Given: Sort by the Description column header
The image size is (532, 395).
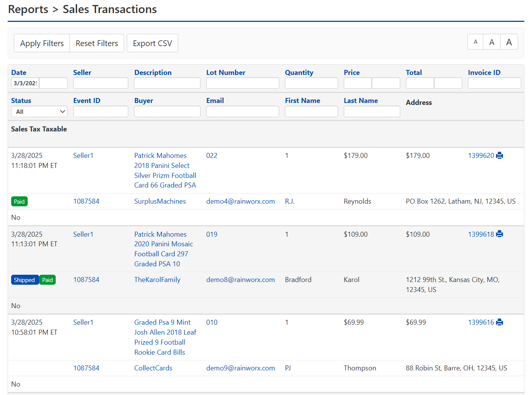Looking at the screenshot, I should coord(153,72).
